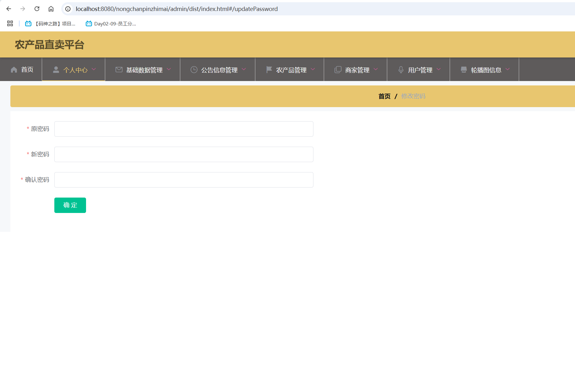
Task: Open the 个人中心 menu
Action: [x=73, y=69]
